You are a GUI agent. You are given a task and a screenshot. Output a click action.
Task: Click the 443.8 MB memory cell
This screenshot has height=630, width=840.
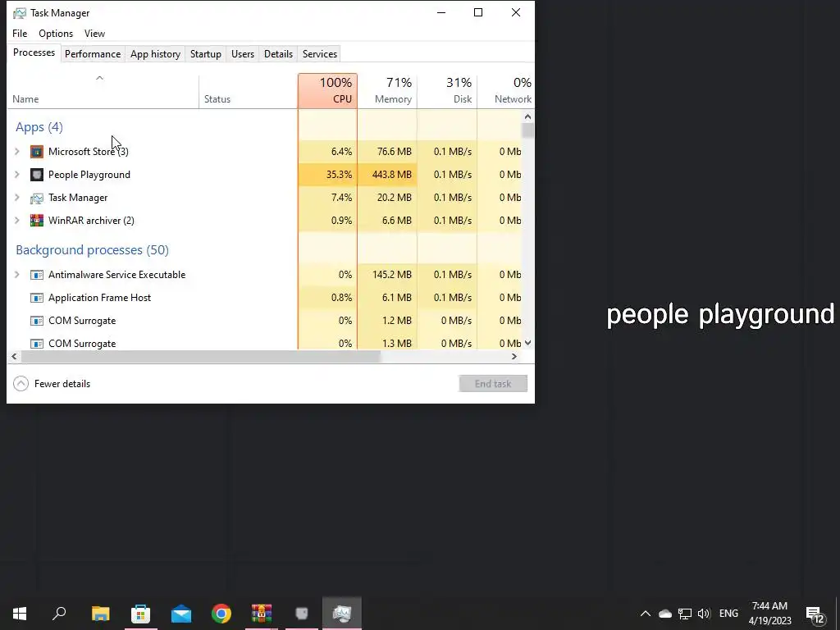pos(387,175)
